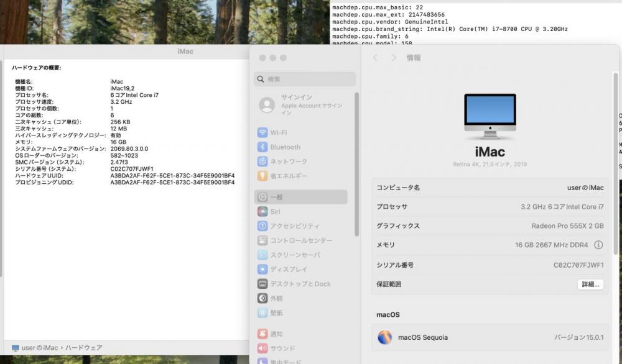Click the iMac window title bar

pyautogui.click(x=126, y=52)
